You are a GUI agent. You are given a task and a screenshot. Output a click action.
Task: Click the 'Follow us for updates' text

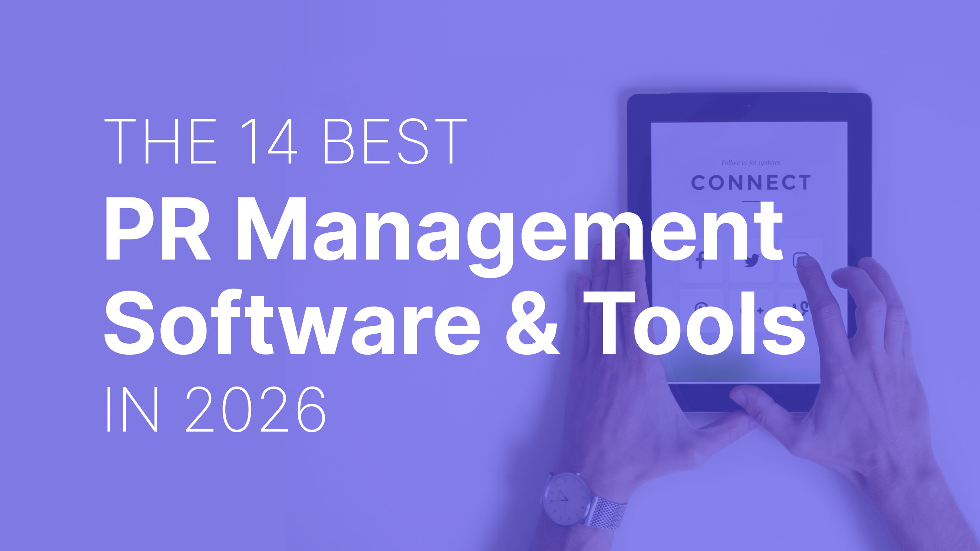pyautogui.click(x=751, y=162)
